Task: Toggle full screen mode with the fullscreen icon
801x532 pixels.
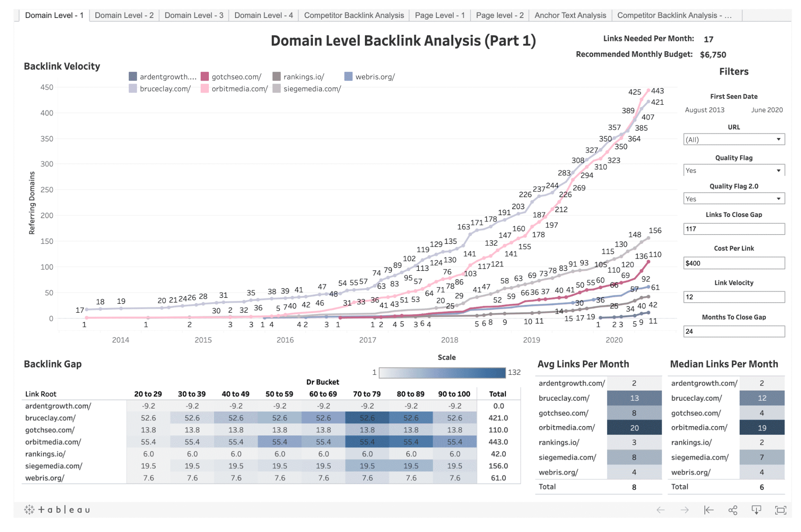Action: [x=781, y=510]
